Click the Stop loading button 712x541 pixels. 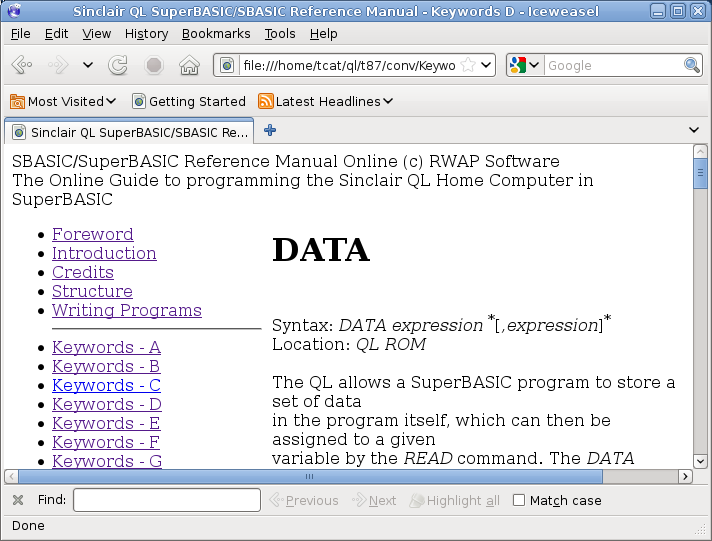154,65
